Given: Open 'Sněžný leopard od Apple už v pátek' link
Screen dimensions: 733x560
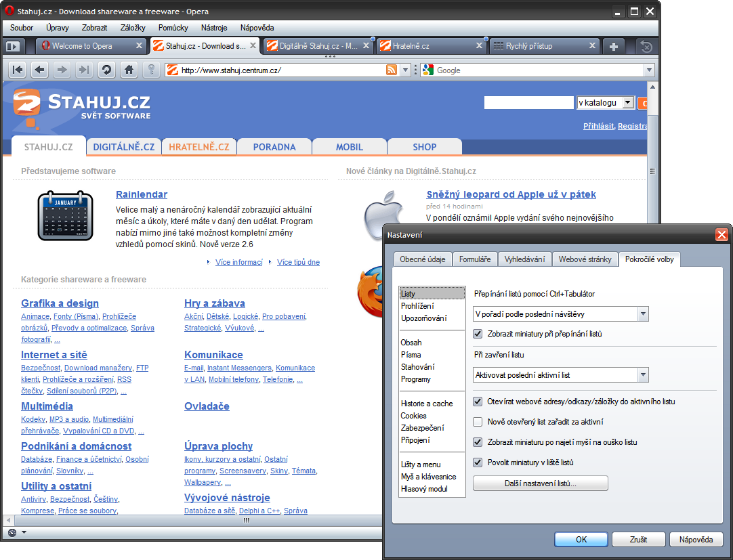Looking at the screenshot, I should [511, 194].
